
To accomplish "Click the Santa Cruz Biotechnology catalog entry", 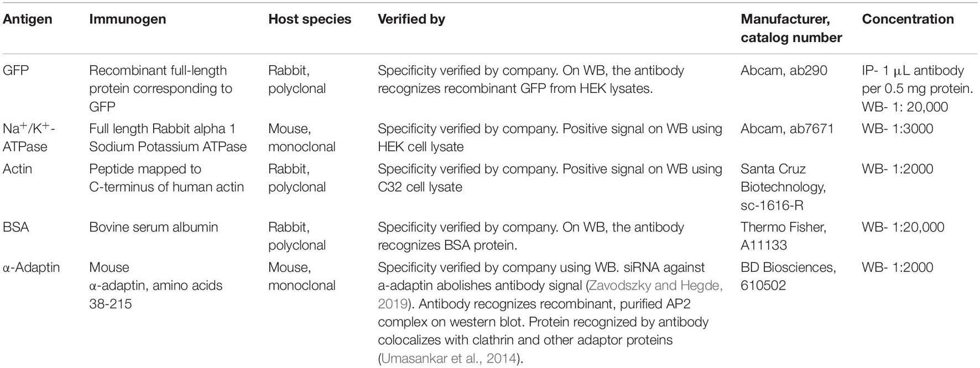I will (783, 187).
